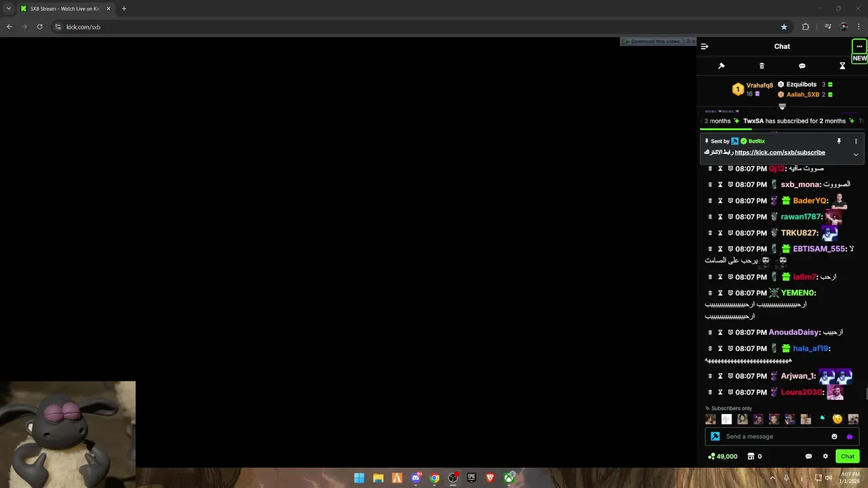Unpin the BotRix pinned message
Viewport: 868px width, 488px height.
coord(839,141)
